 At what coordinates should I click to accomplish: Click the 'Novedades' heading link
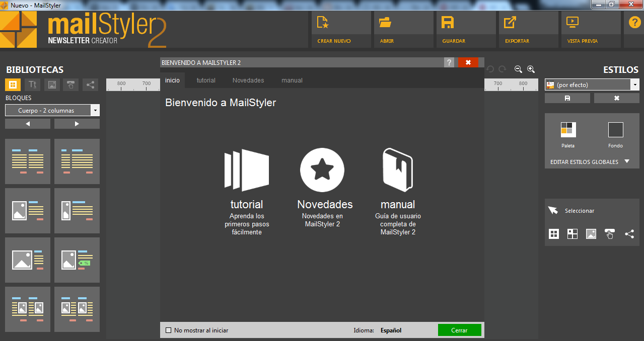[x=325, y=205]
